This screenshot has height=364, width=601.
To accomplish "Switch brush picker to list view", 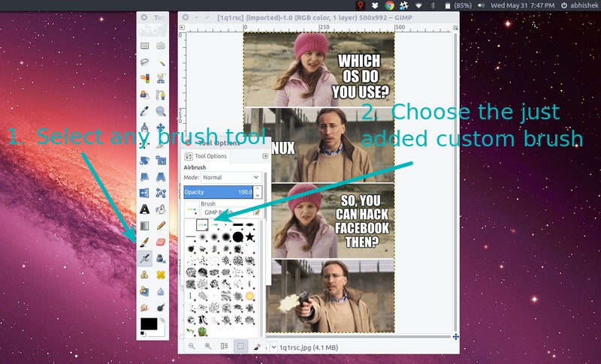I will pos(224,346).
